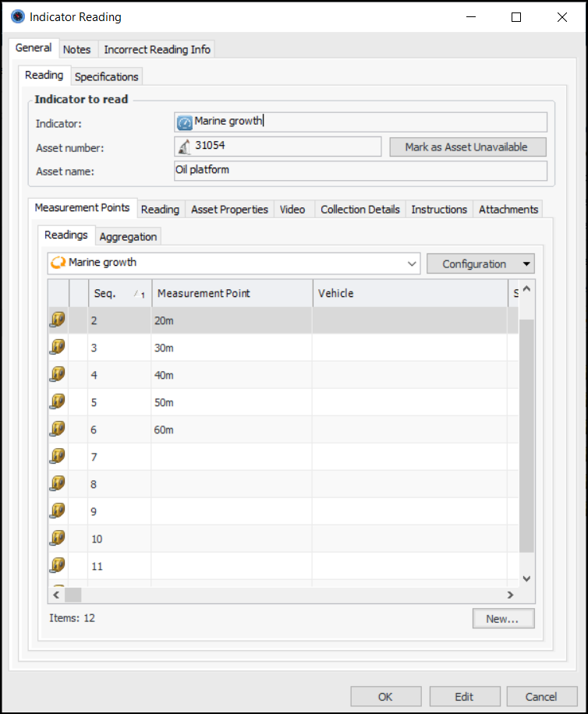
Task: Click the Asset number field showing 31054
Action: pos(278,147)
